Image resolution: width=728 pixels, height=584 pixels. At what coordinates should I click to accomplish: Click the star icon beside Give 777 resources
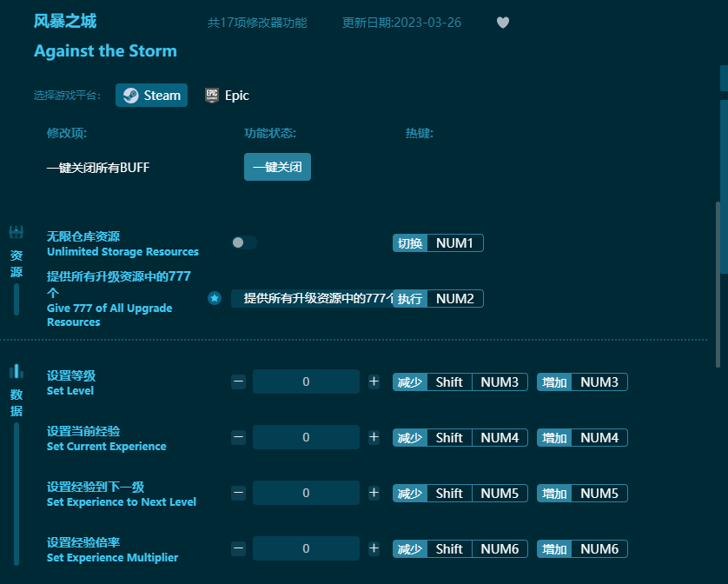pyautogui.click(x=215, y=298)
